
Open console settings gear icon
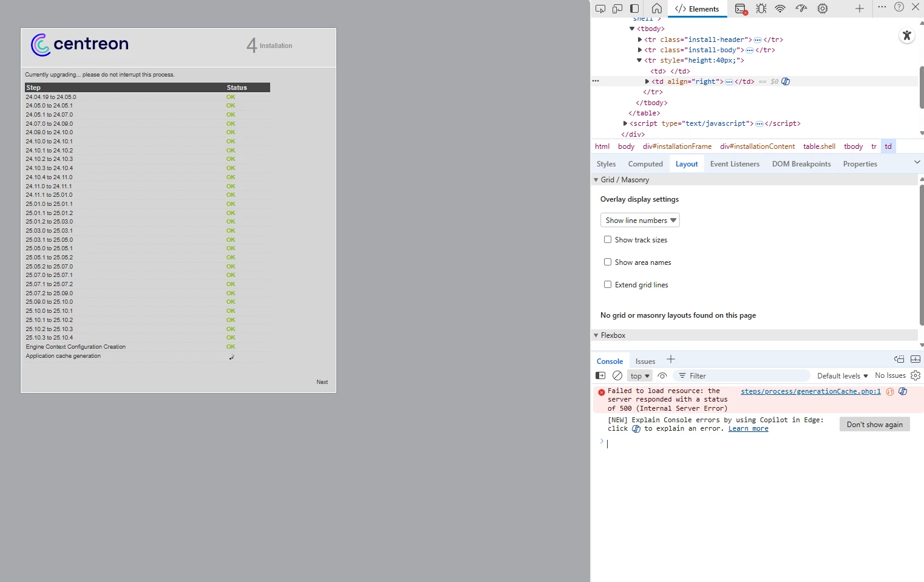tap(916, 375)
